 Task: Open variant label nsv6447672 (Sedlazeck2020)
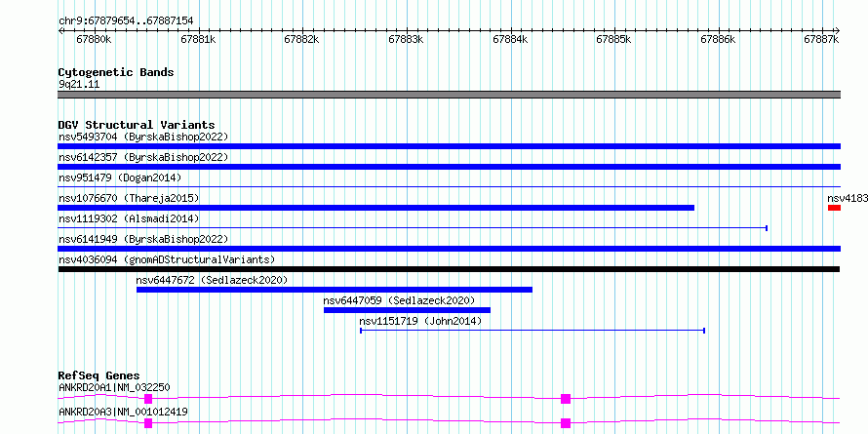(x=212, y=280)
